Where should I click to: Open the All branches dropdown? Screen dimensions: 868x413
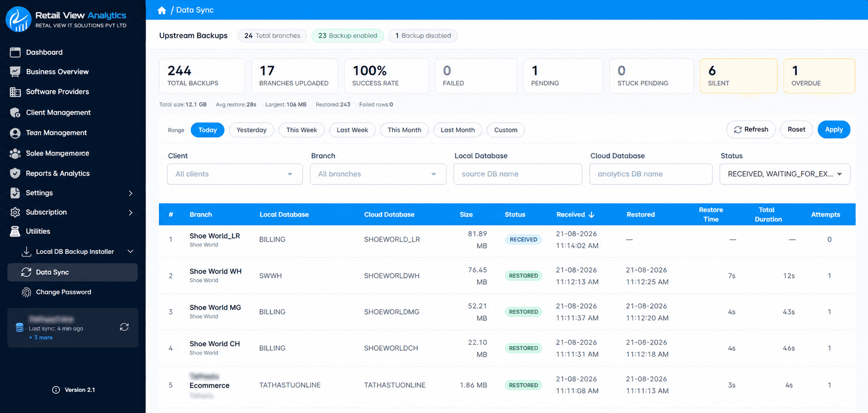click(378, 174)
